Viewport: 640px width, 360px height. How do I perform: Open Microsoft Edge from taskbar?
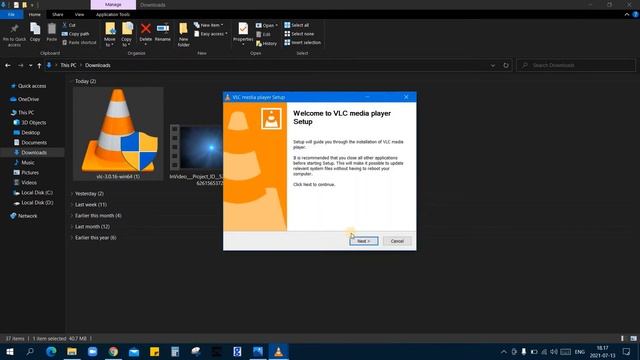pyautogui.click(x=51, y=351)
